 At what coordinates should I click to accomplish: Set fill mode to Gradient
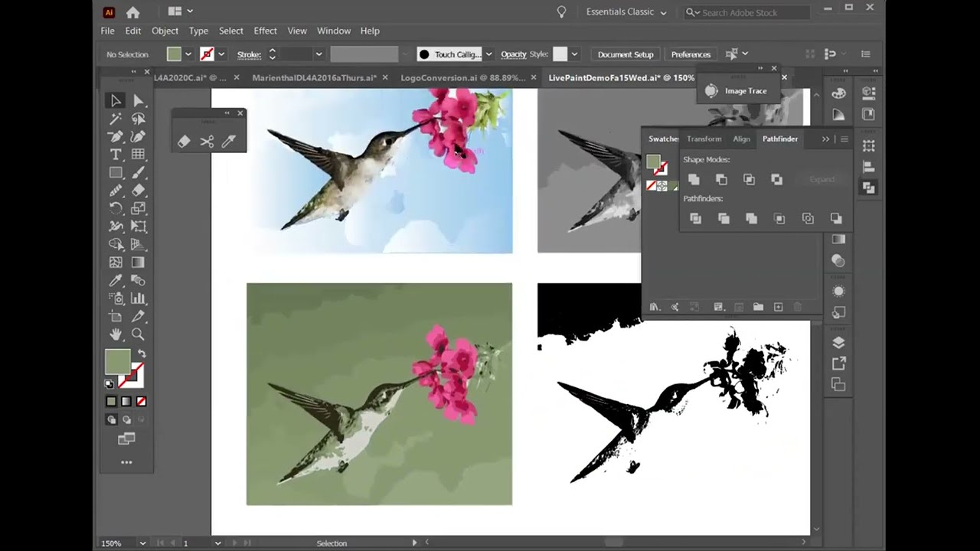tap(126, 401)
